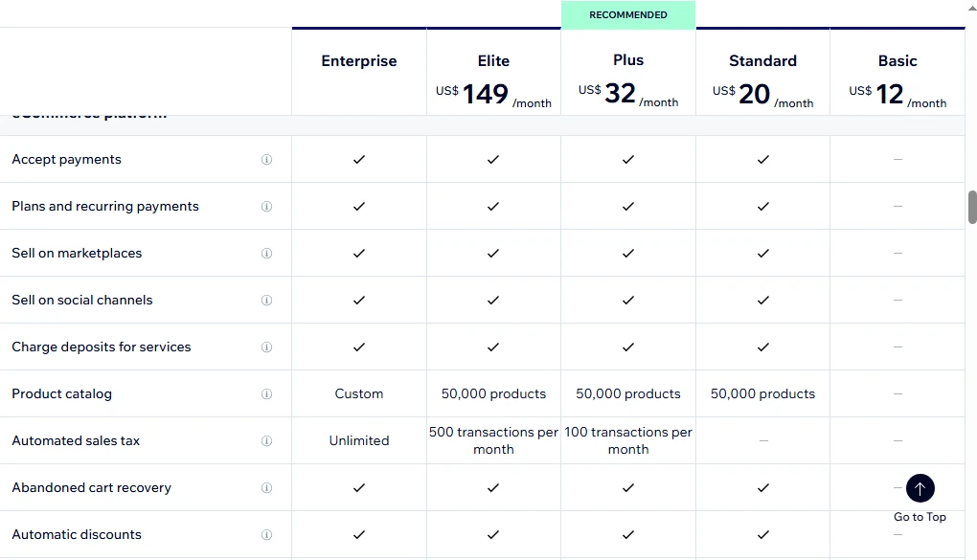The image size is (977, 560).
Task: Choose the recommended Plus plan header
Action: click(628, 59)
